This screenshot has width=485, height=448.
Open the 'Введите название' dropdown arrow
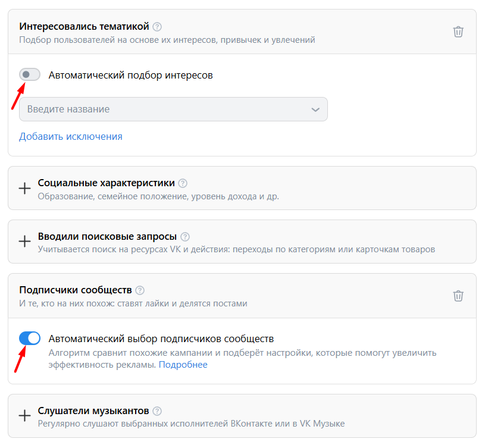(315, 109)
